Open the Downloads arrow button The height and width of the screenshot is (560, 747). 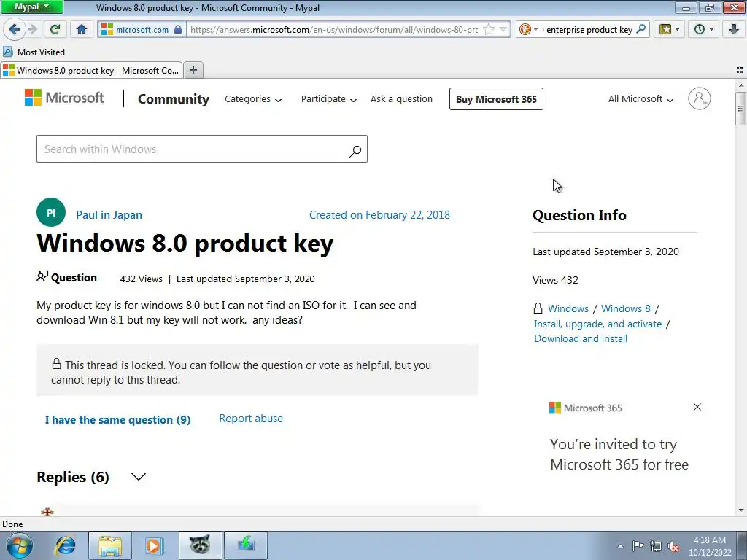point(734,29)
